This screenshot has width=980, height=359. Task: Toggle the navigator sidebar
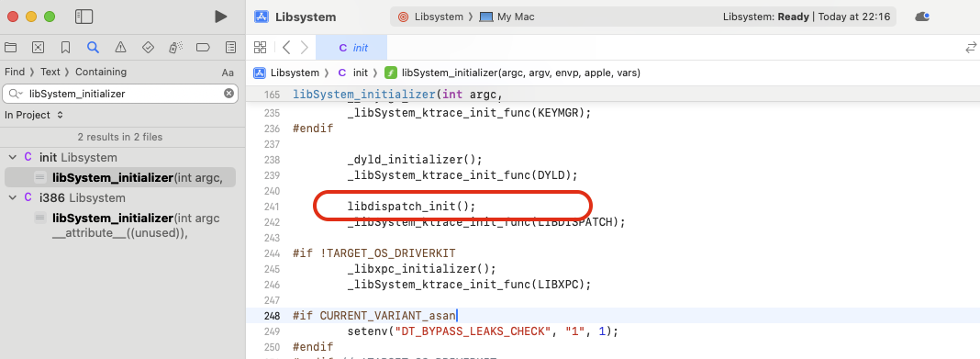pyautogui.click(x=84, y=17)
